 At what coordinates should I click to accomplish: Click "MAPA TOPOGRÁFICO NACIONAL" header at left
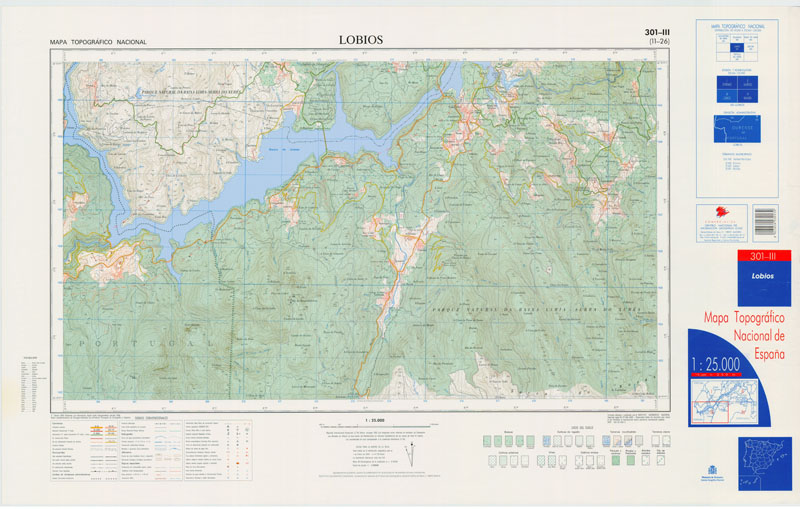click(98, 42)
